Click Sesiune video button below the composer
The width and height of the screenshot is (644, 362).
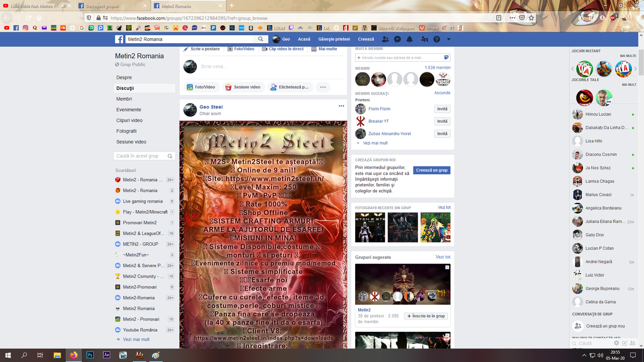coord(243,87)
